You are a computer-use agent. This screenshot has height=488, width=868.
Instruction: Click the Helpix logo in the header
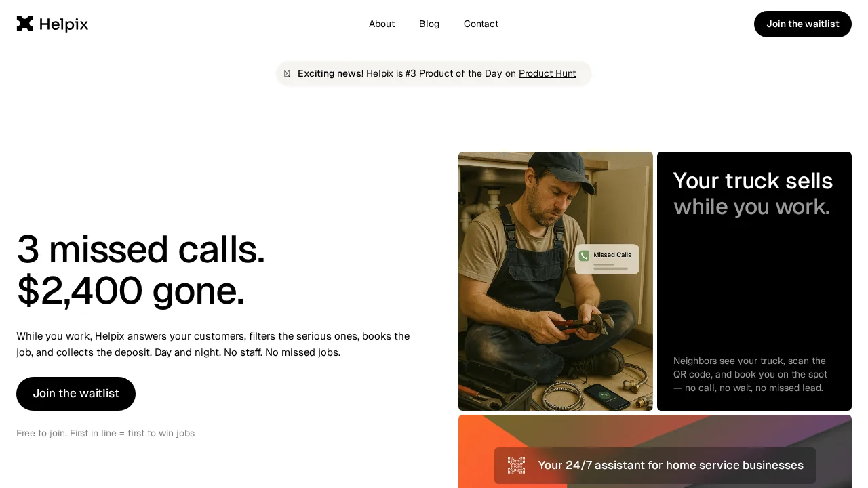pyautogui.click(x=52, y=24)
